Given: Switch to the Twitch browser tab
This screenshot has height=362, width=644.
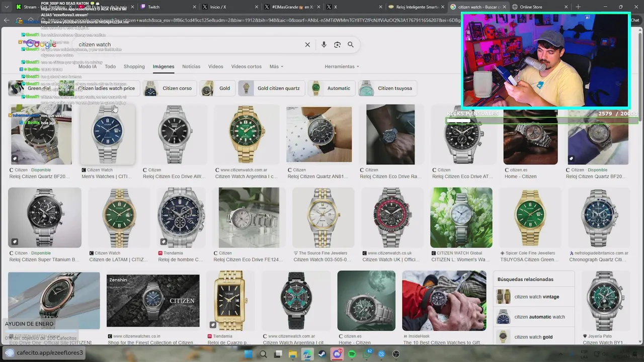Looking at the screenshot, I should 169,7.
